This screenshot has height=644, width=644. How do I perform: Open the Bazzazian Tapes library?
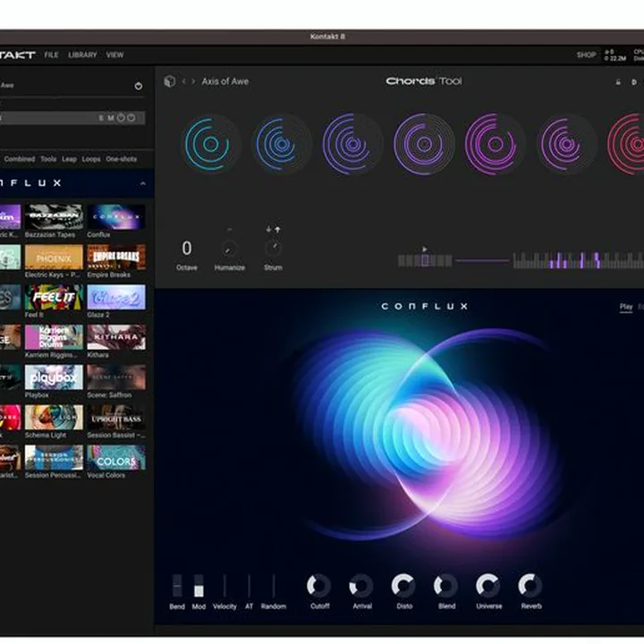point(54,216)
